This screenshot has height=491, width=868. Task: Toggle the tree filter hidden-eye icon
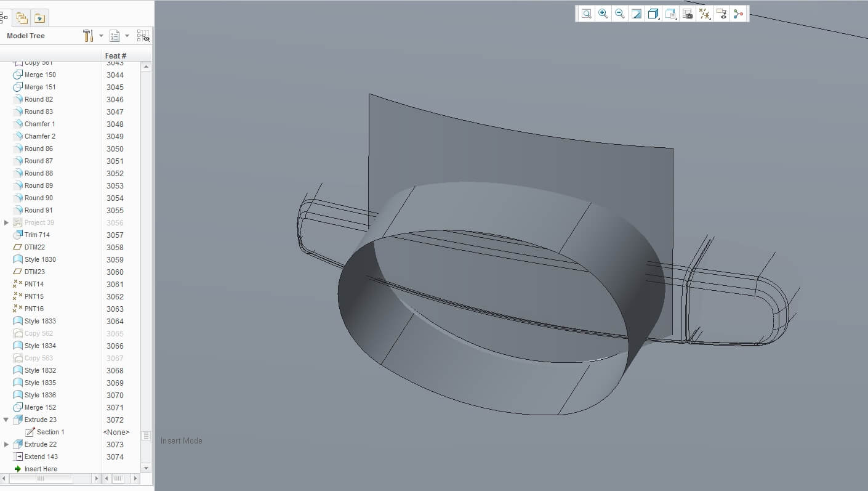143,36
